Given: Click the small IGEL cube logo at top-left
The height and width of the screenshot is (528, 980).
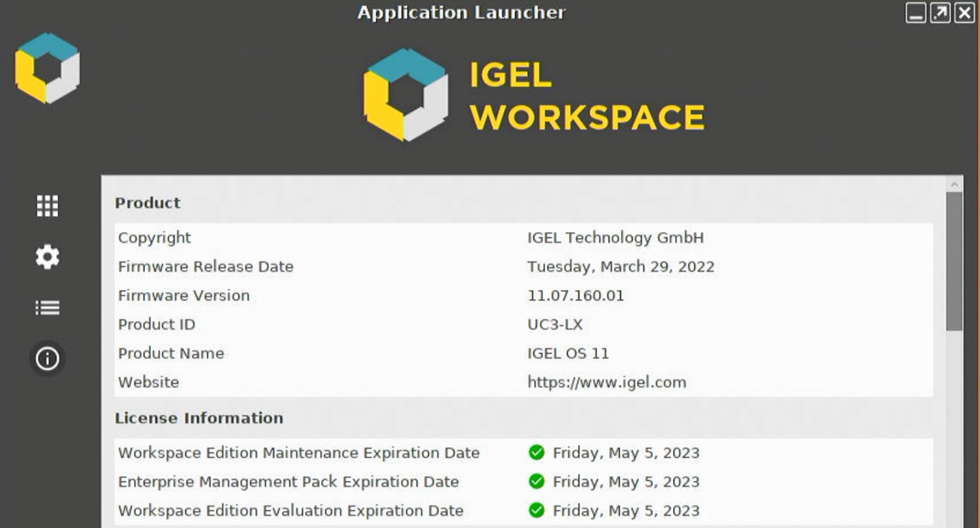Looking at the screenshot, I should tap(47, 68).
